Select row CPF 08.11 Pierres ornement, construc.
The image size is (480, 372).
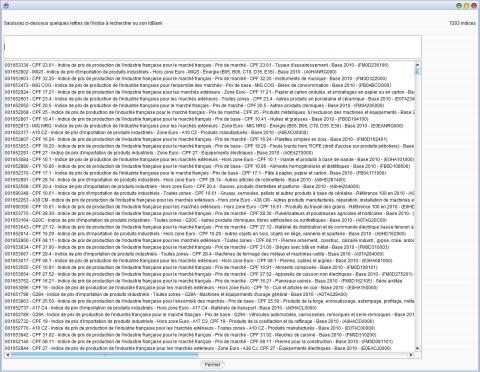(209, 240)
